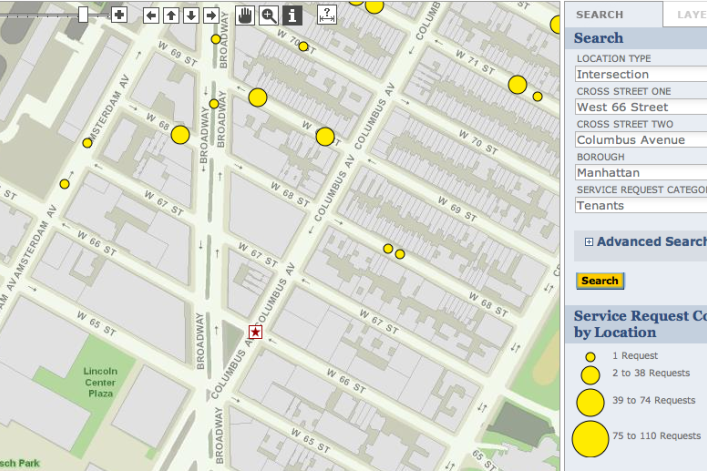Click the Cross Street One field
Screen dimensions: 707x471
(x=640, y=107)
